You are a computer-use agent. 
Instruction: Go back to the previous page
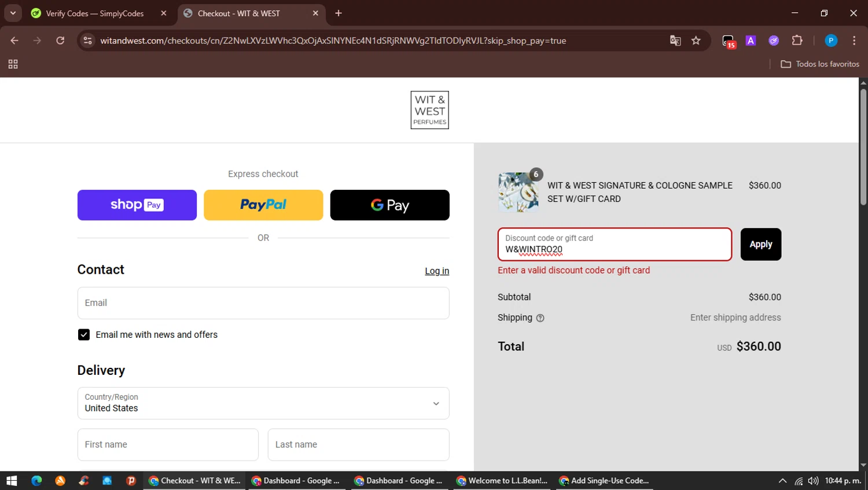click(14, 40)
